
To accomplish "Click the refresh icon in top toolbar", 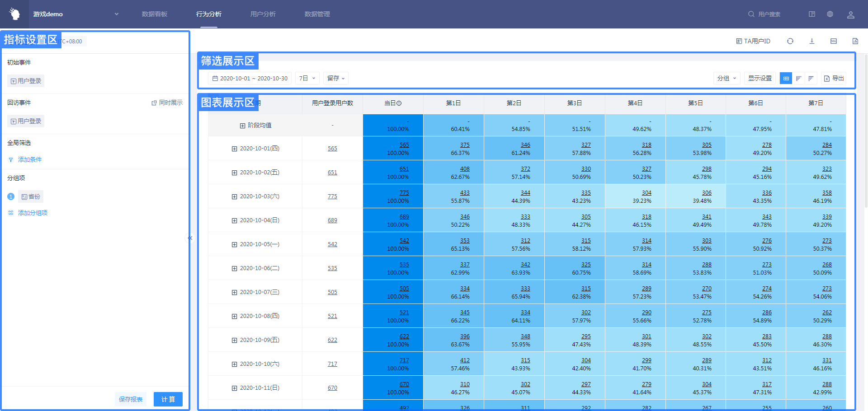I will point(790,41).
